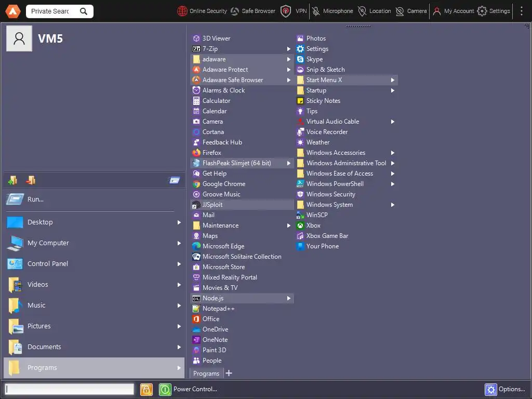Click the remove group folder icon

[31, 180]
